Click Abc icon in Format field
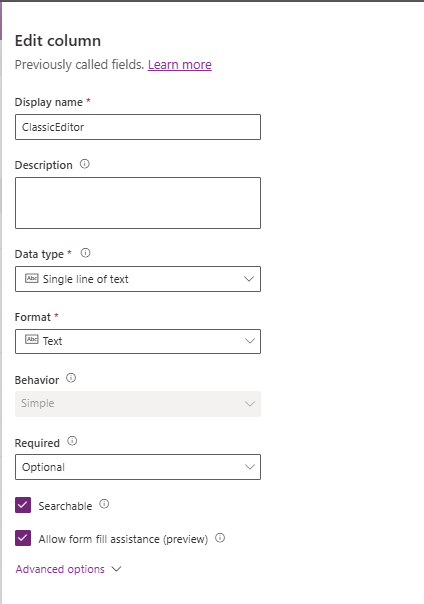 point(32,339)
